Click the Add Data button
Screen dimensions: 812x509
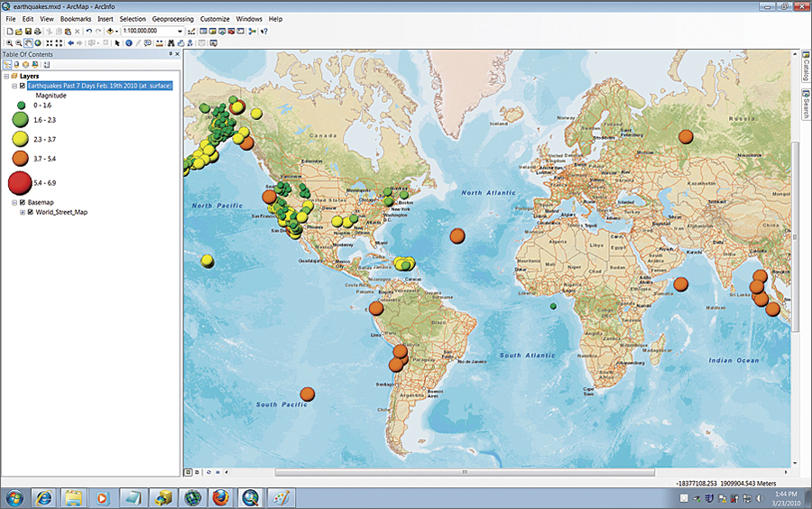110,31
